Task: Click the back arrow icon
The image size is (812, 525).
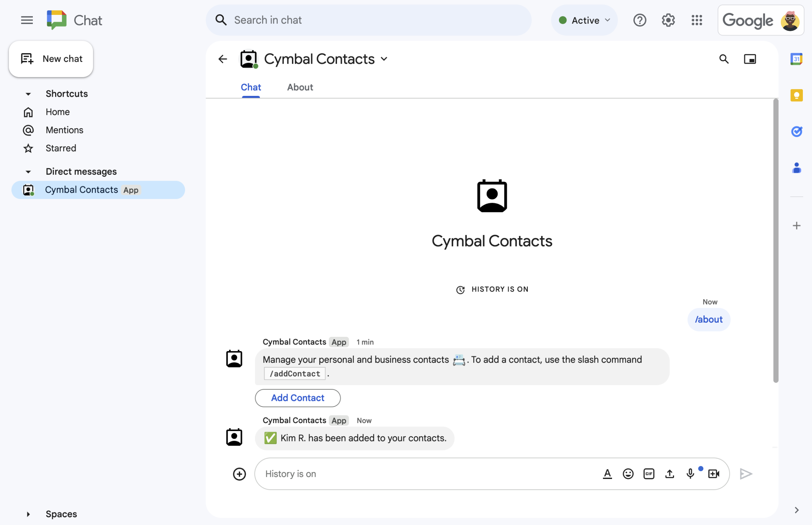Action: (x=222, y=59)
